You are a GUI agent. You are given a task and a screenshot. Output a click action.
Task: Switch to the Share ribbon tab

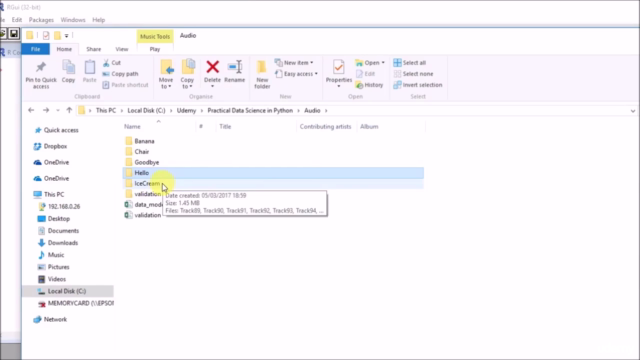(x=93, y=49)
